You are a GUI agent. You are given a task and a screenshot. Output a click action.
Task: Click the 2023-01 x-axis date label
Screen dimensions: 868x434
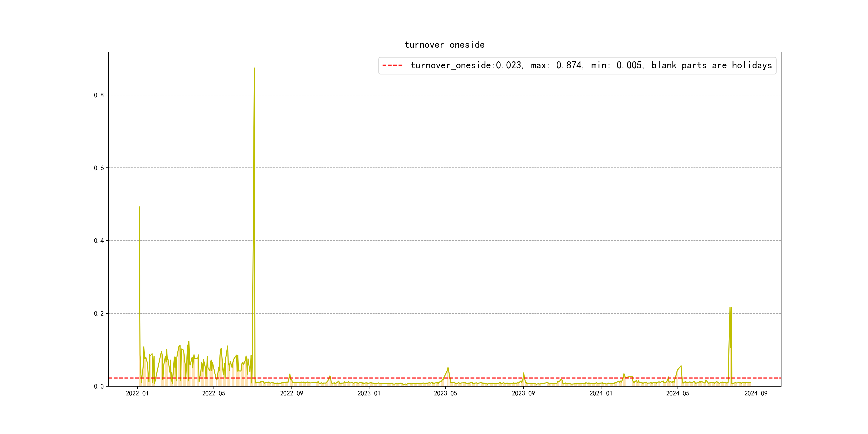[369, 394]
